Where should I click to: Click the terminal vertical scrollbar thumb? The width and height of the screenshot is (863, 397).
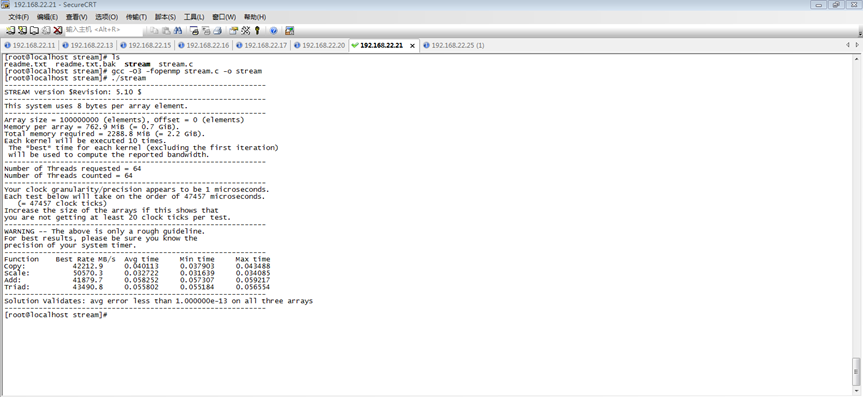(856, 372)
